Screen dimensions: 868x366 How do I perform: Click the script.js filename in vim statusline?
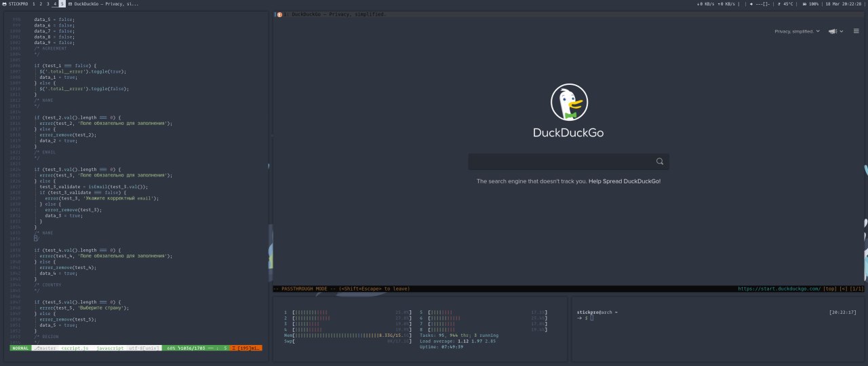tap(75, 348)
